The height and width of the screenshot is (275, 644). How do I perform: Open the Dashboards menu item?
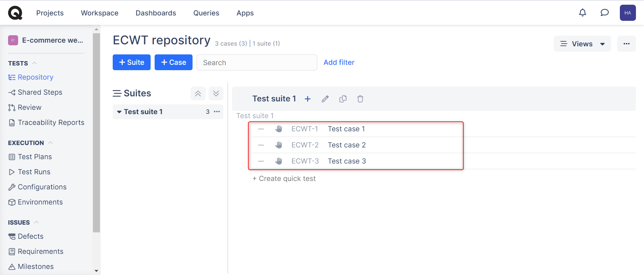(x=156, y=13)
